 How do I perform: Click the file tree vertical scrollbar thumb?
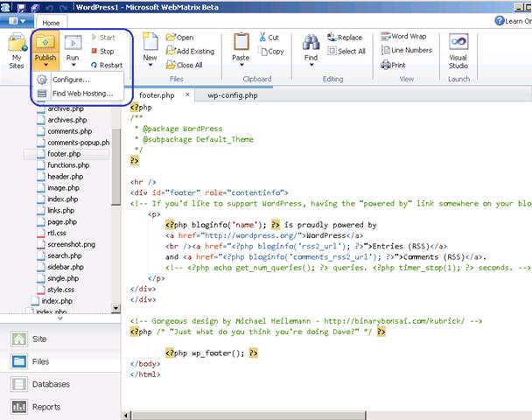coord(116,166)
